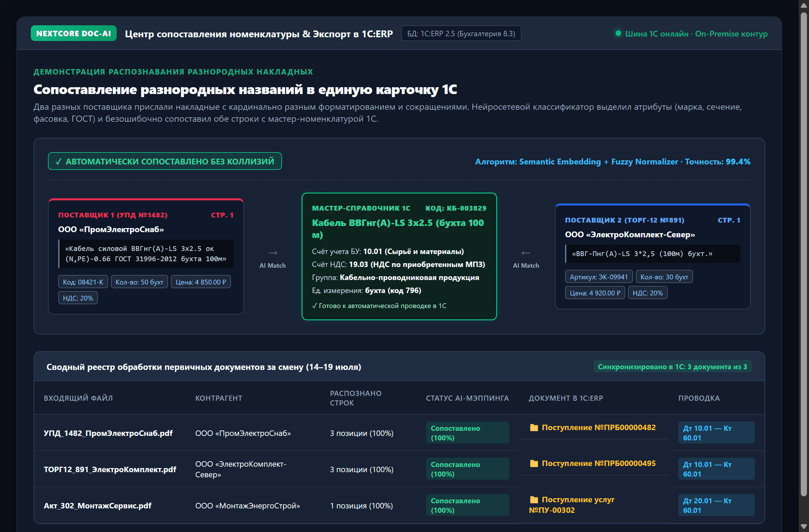
Task: Click the 'Цена: 4 920.00 ₽' chip
Action: (595, 293)
